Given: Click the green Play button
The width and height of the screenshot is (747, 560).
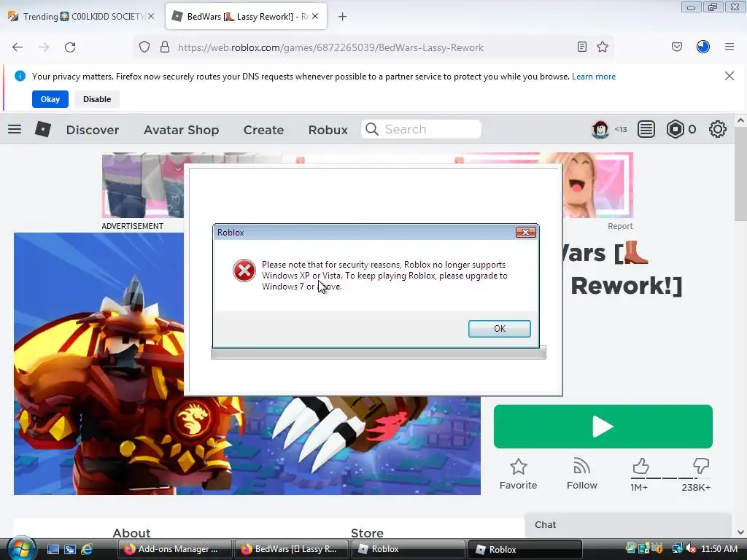Looking at the screenshot, I should tap(603, 426).
